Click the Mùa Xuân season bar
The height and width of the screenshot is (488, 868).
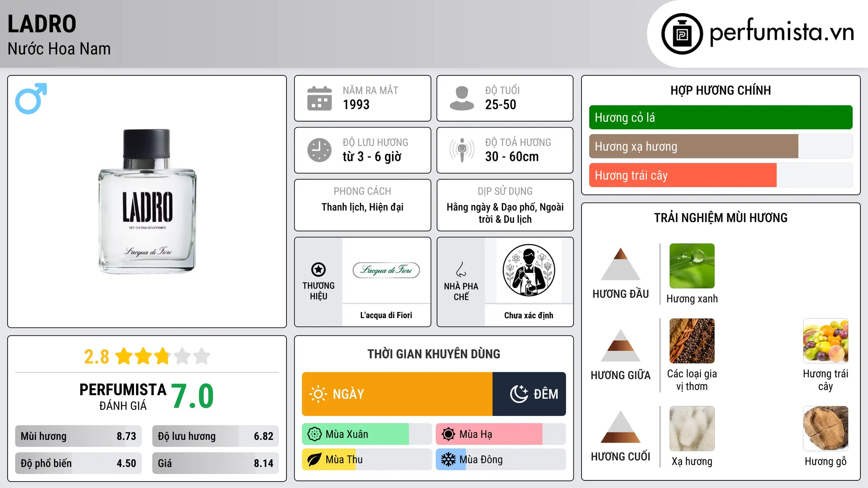(x=367, y=434)
